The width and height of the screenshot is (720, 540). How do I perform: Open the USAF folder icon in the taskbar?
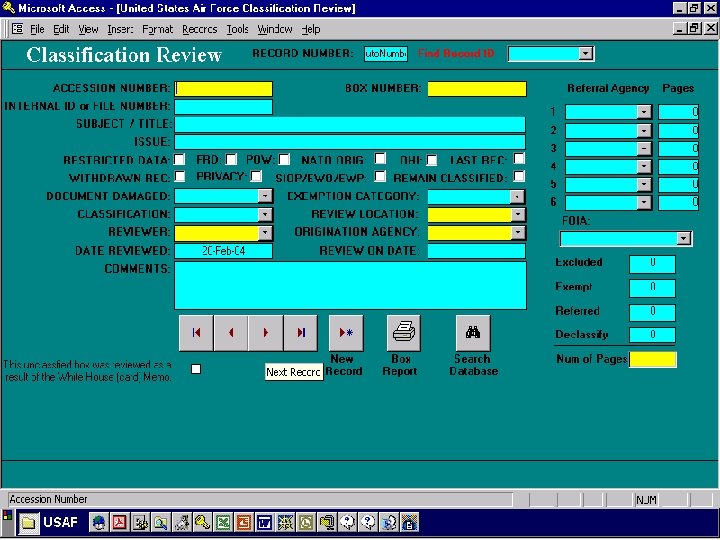pos(28,523)
